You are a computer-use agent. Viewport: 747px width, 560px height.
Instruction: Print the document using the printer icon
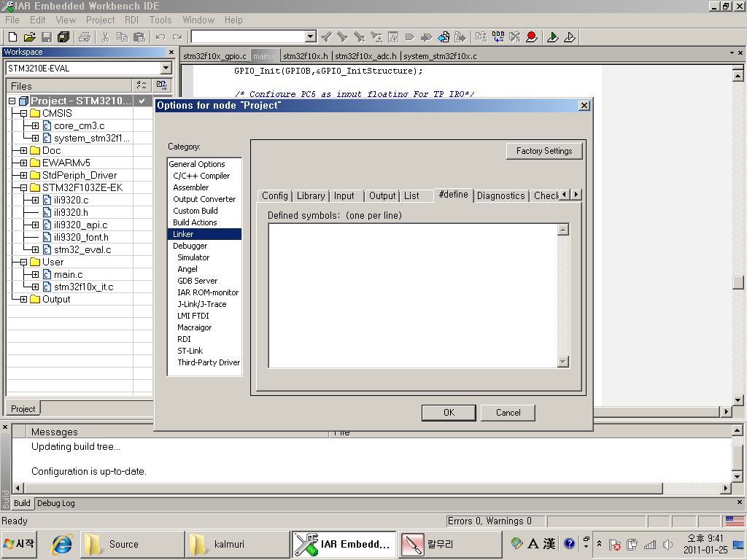(85, 37)
